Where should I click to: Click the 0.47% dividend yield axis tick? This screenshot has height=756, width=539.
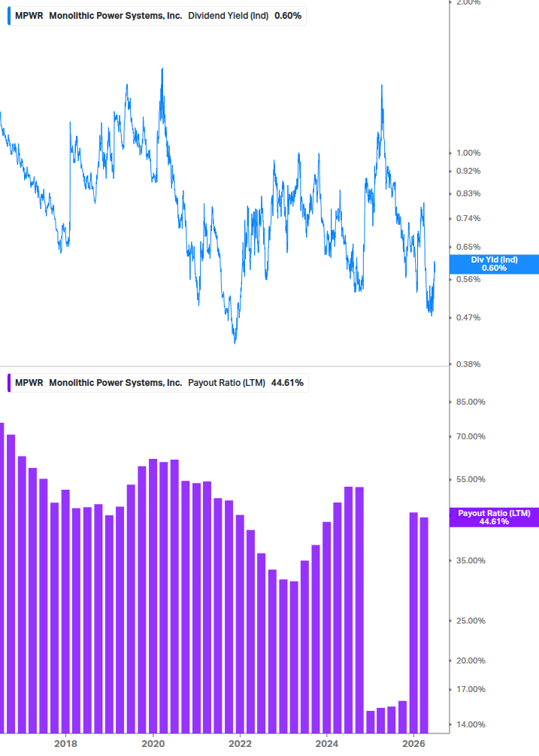[x=468, y=317]
